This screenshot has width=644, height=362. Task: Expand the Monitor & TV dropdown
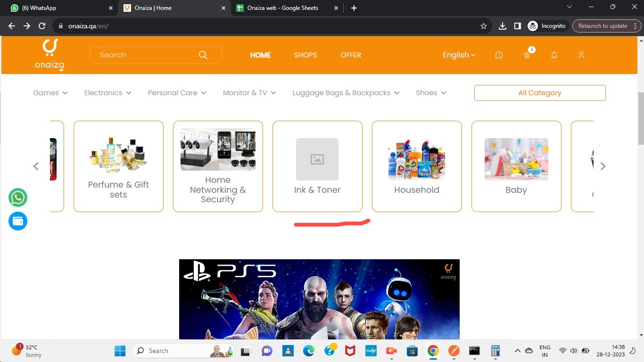tap(249, 93)
